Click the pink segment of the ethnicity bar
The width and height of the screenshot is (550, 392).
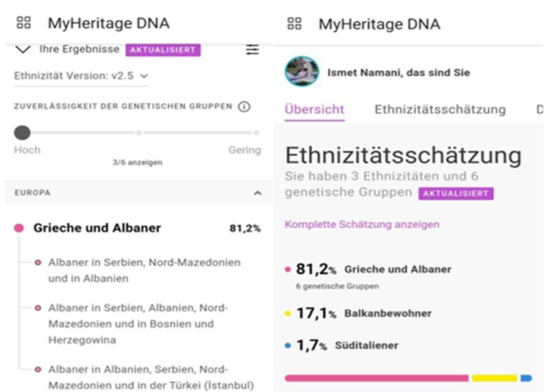coord(376,378)
